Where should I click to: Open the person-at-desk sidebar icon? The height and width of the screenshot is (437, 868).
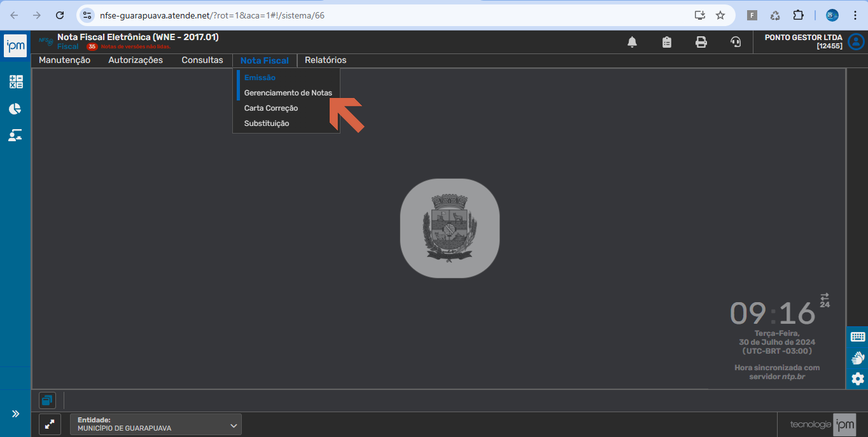pyautogui.click(x=15, y=135)
